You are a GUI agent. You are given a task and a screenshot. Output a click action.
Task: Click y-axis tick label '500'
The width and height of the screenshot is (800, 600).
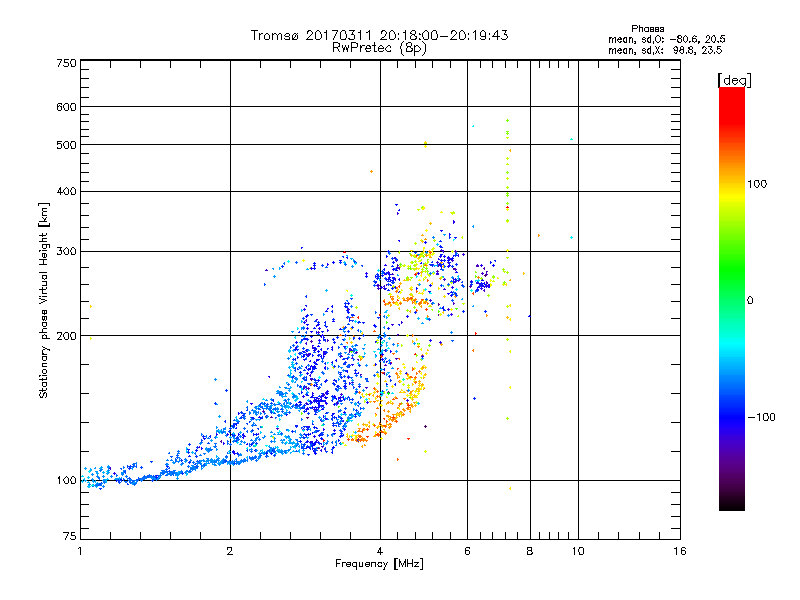66,145
